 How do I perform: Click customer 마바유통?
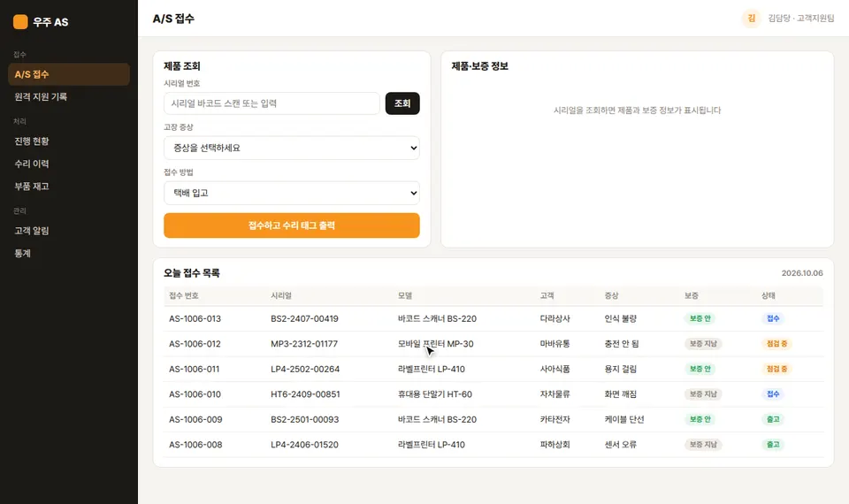tap(555, 344)
